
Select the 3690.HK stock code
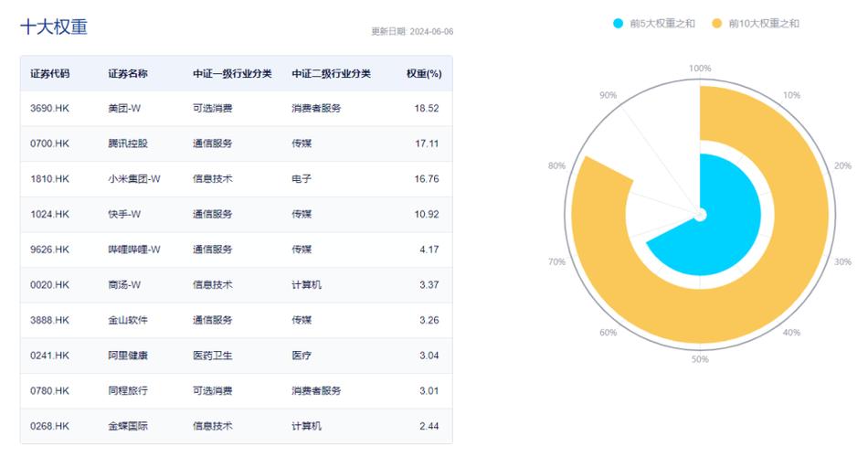click(50, 109)
